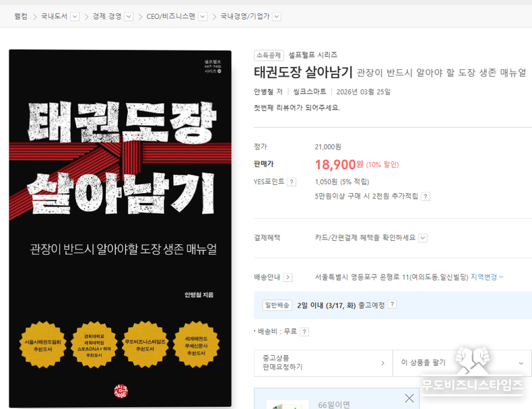
Task: Expand the 국내도서 breadcrumb dropdown arrow
Action: 75,16
